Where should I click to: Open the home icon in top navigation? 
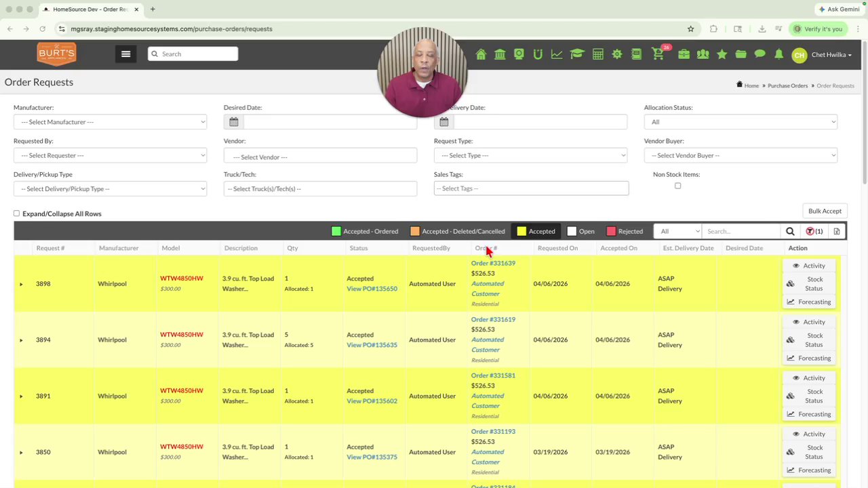[481, 54]
